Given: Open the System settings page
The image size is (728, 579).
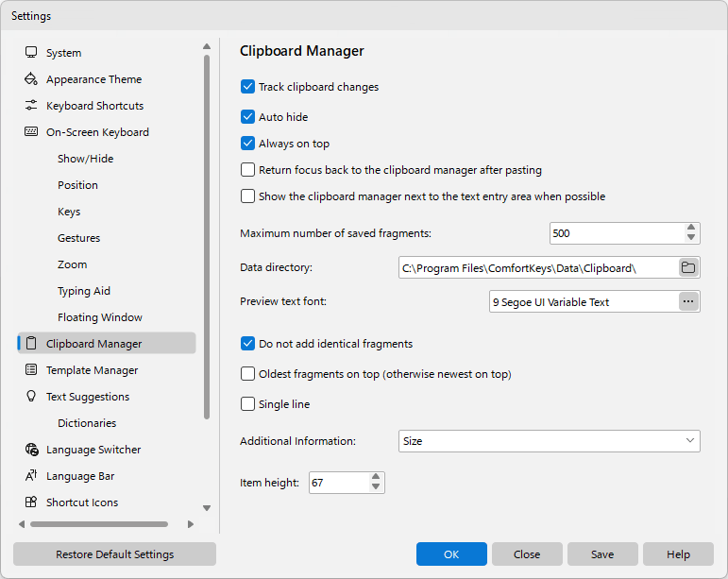Looking at the screenshot, I should tap(63, 53).
